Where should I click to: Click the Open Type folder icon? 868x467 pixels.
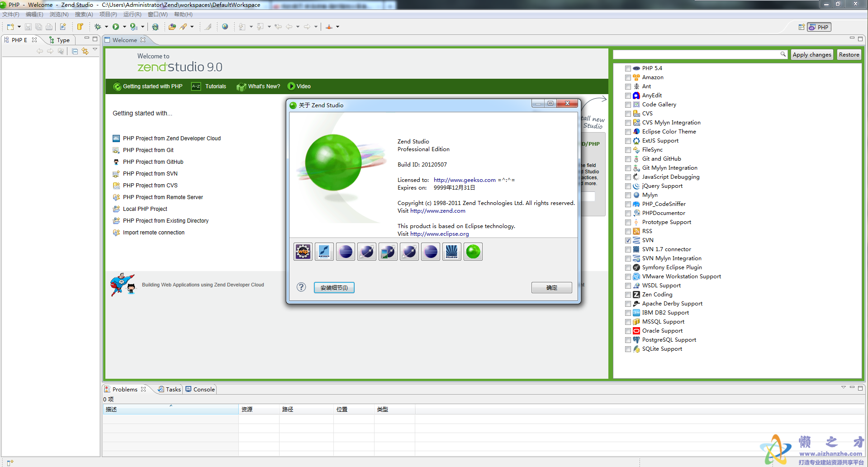(172, 27)
